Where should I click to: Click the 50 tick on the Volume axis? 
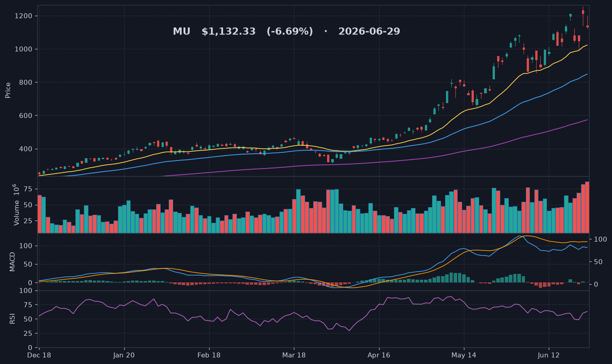pyautogui.click(x=28, y=205)
